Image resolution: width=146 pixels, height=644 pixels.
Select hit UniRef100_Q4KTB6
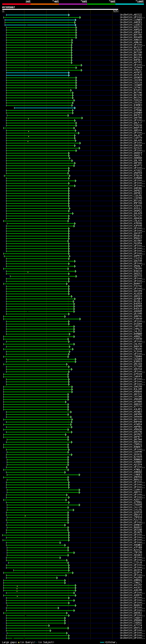click(x=131, y=118)
